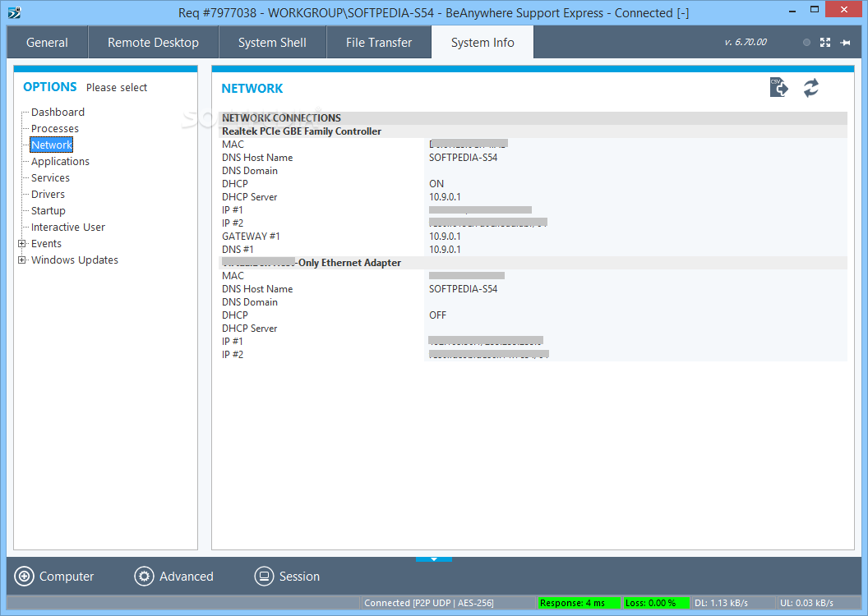Select Drivers in options tree

pyautogui.click(x=48, y=194)
